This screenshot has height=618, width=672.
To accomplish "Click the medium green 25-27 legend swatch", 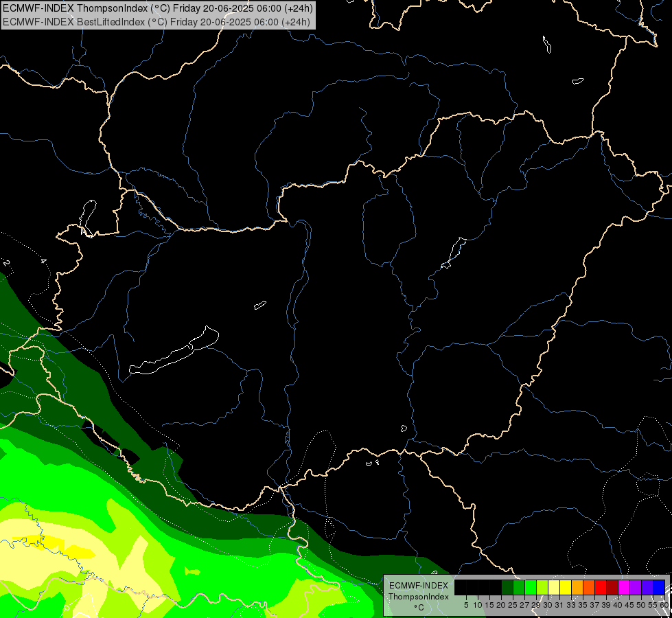I will (519, 587).
